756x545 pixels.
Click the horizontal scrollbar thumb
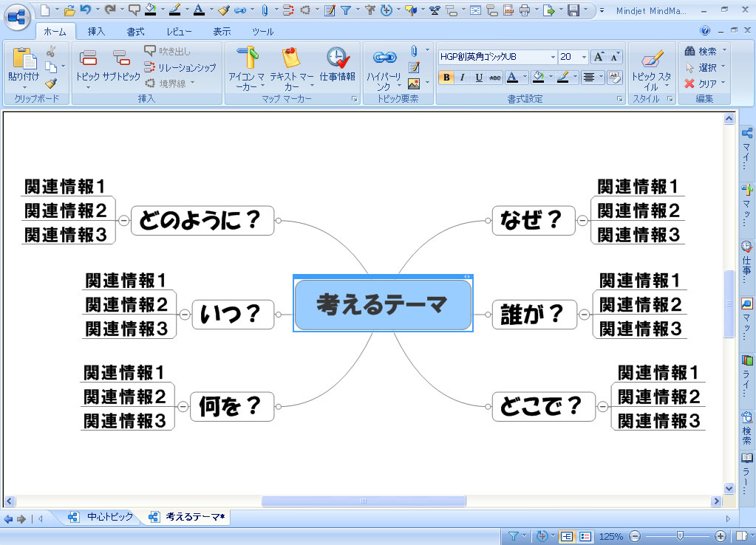(x=364, y=501)
